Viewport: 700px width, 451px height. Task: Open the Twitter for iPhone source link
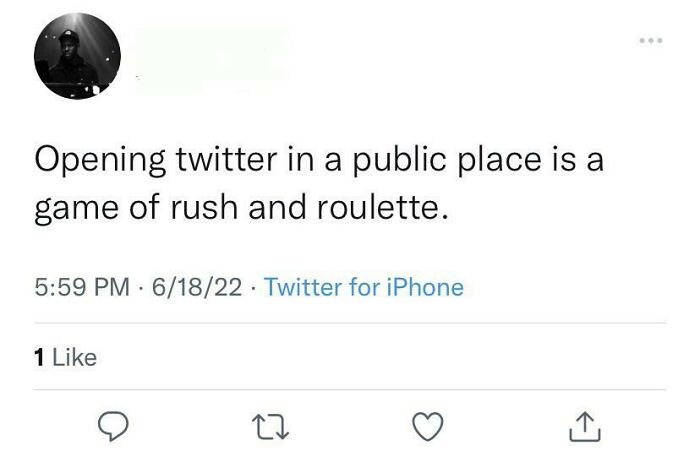point(366,288)
